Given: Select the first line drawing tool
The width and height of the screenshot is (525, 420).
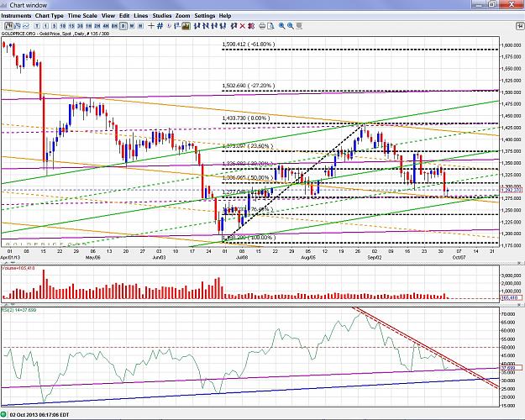Looking at the screenshot, I should [197, 26].
